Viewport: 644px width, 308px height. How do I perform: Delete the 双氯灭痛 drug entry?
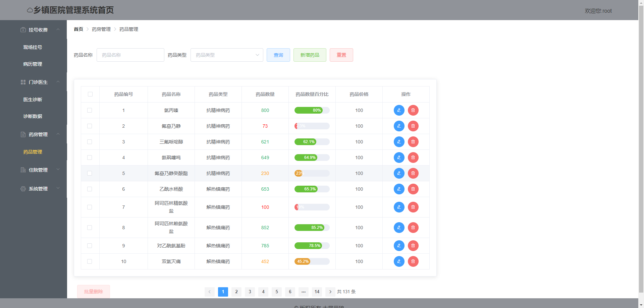(x=413, y=261)
